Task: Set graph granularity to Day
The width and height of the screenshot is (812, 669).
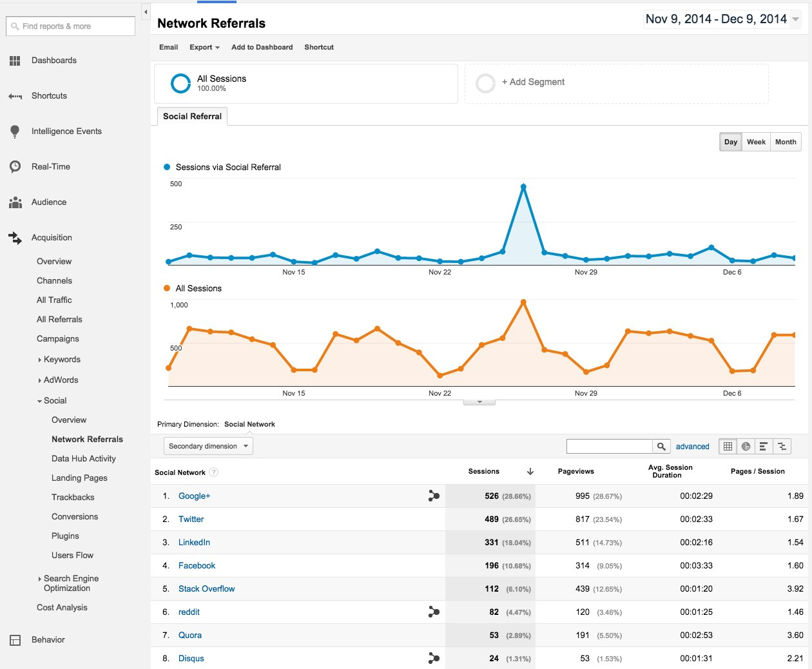Action: [730, 142]
